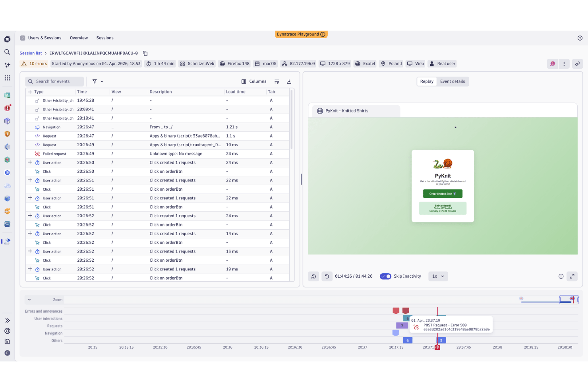The width and height of the screenshot is (588, 392).
Task: Click the skip-back replay icon
Action: 314,276
